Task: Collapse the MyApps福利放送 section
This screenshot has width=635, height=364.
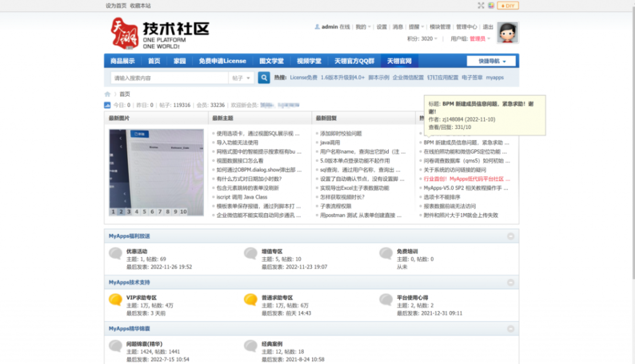Action: tap(510, 236)
